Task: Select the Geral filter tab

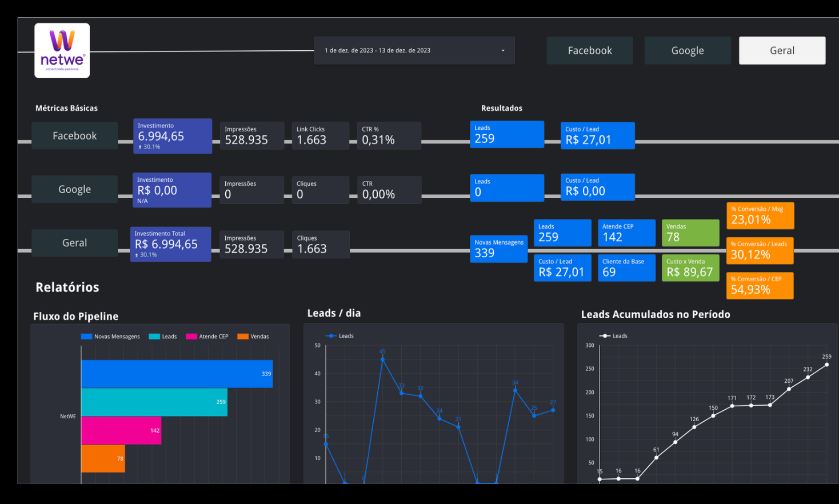Action: pyautogui.click(x=782, y=50)
